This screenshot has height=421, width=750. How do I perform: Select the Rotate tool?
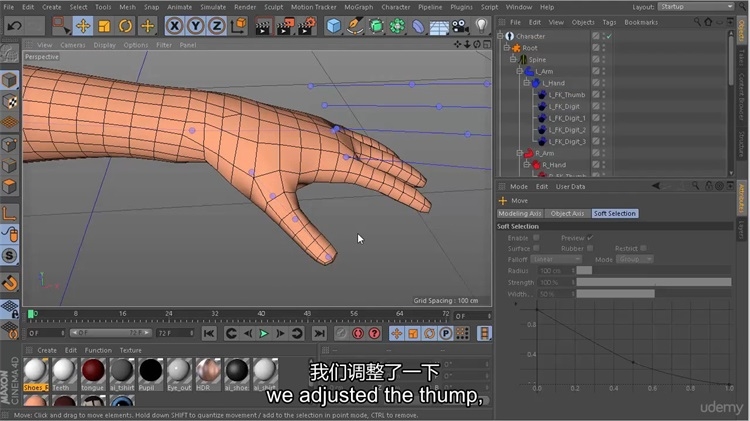click(126, 25)
